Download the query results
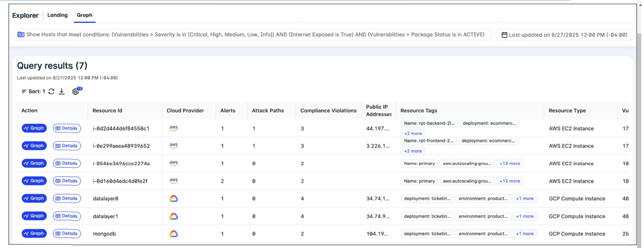Screen dimensions: 644x248 pyautogui.click(x=62, y=91)
